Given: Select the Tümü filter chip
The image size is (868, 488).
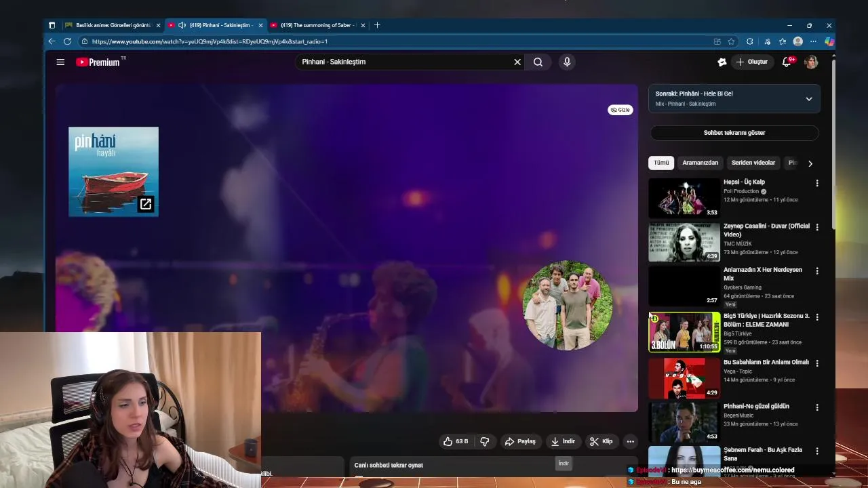Looking at the screenshot, I should tap(661, 163).
